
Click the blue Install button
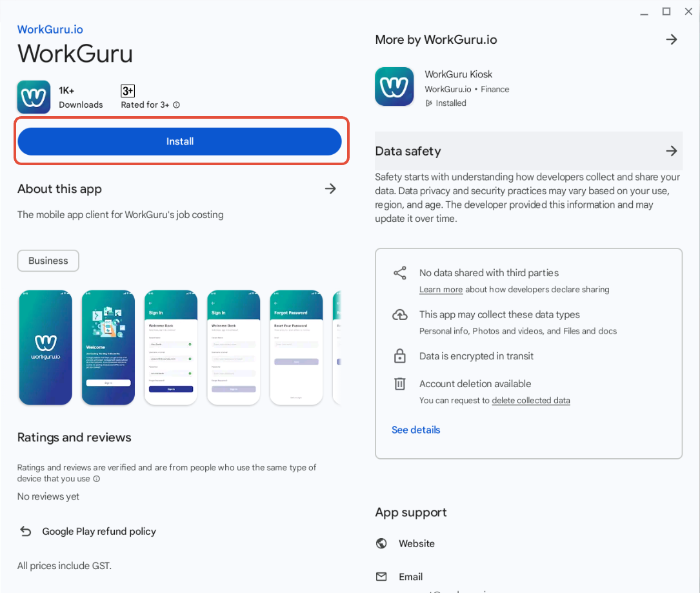coord(179,141)
